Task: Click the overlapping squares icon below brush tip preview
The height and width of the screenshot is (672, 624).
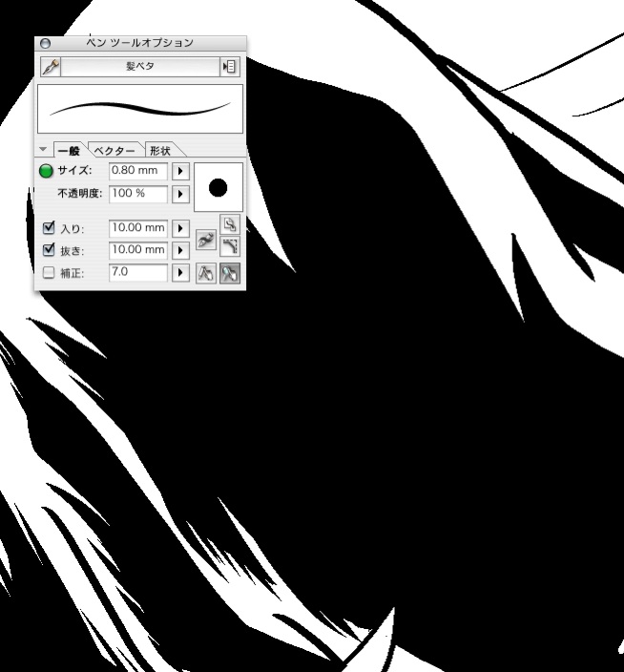Action: pyautogui.click(x=230, y=224)
